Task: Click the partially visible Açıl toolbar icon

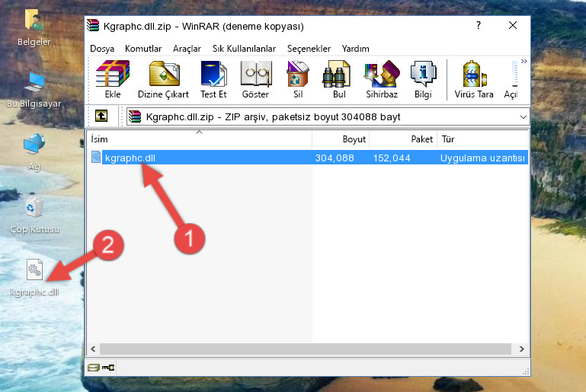Action: pos(511,79)
